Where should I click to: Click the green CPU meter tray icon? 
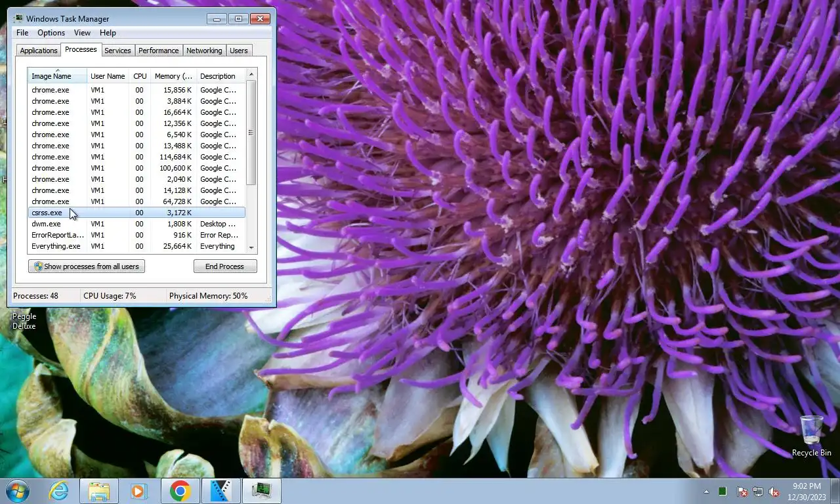coord(723,492)
